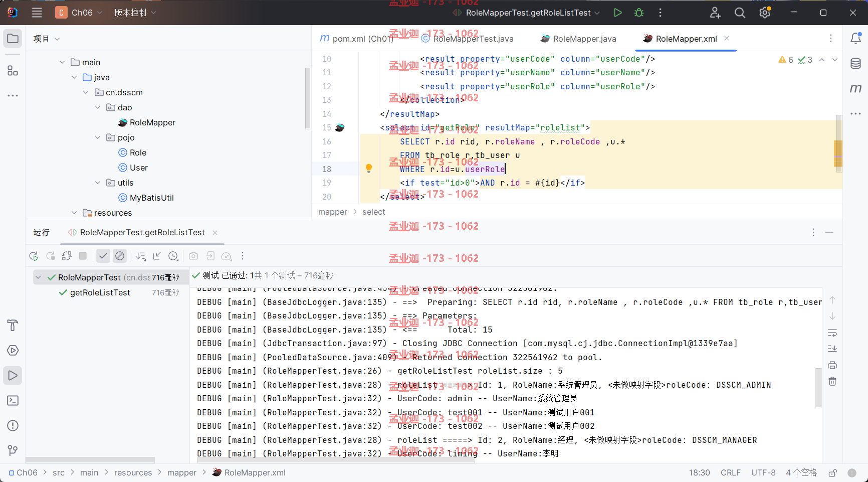868x482 pixels.
Task: Open test history clock icon
Action: [x=173, y=256]
